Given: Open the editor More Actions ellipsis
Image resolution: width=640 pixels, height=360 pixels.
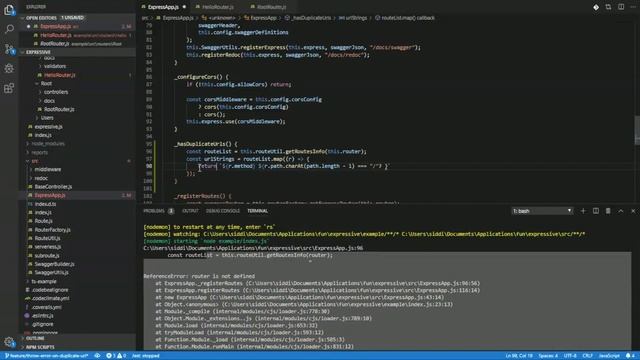Looking at the screenshot, I should tap(633, 7).
